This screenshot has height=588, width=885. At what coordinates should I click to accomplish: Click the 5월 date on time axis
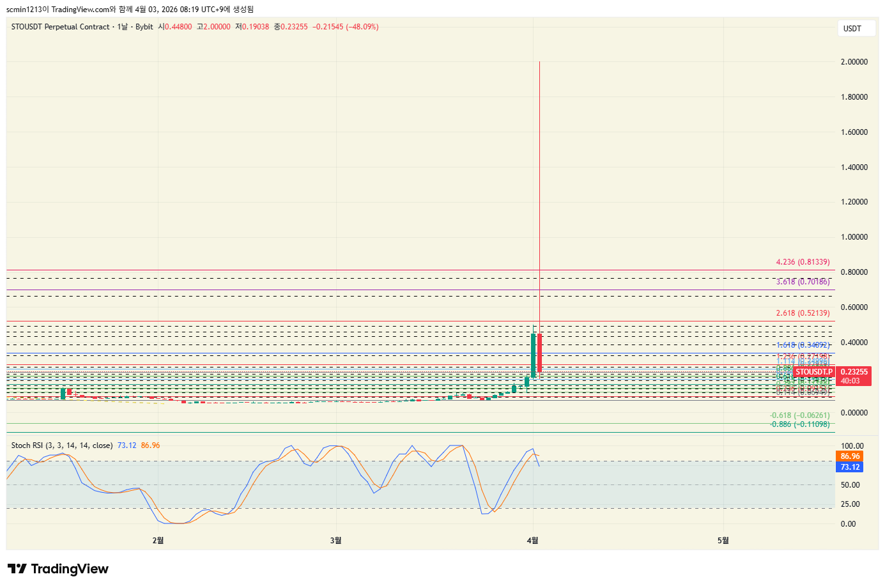coord(723,541)
